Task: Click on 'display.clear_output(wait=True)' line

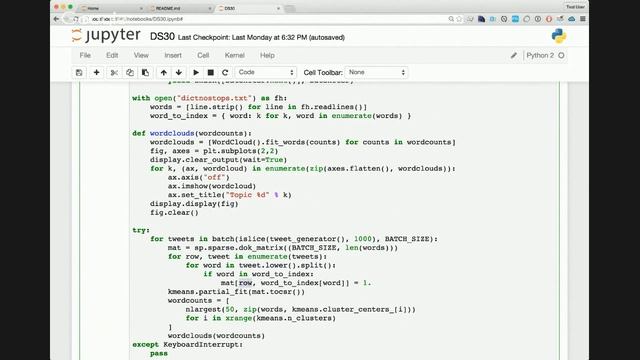Action: (218, 160)
